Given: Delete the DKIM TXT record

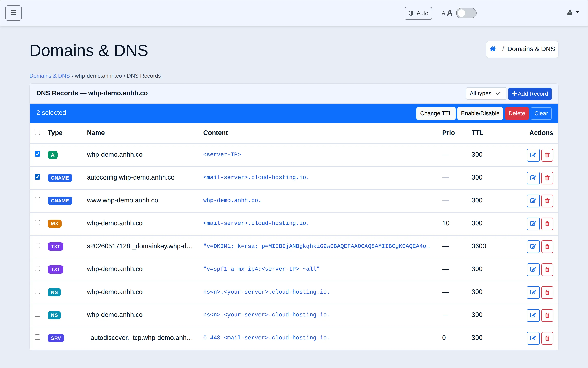Looking at the screenshot, I should coord(547,247).
